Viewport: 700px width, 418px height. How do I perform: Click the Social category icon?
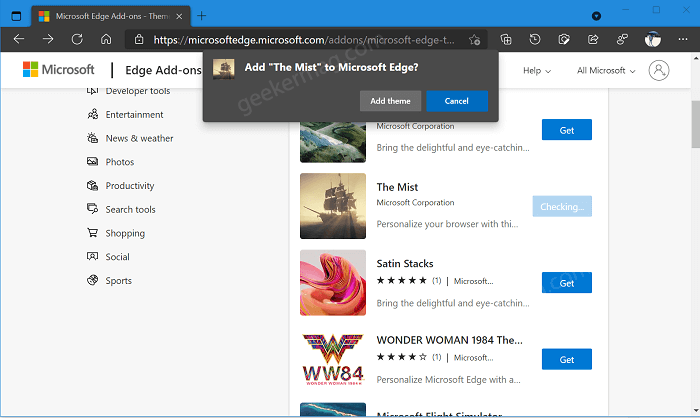(x=92, y=256)
